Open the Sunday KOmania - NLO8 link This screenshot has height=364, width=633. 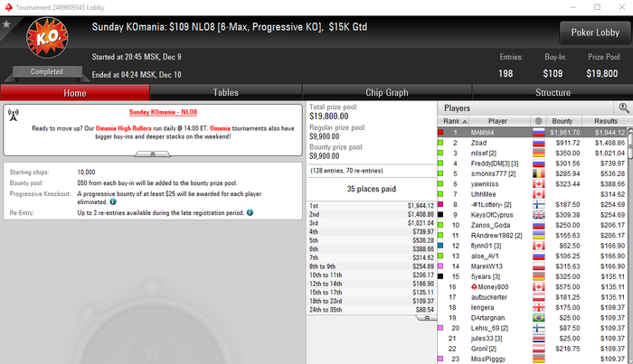click(x=163, y=112)
